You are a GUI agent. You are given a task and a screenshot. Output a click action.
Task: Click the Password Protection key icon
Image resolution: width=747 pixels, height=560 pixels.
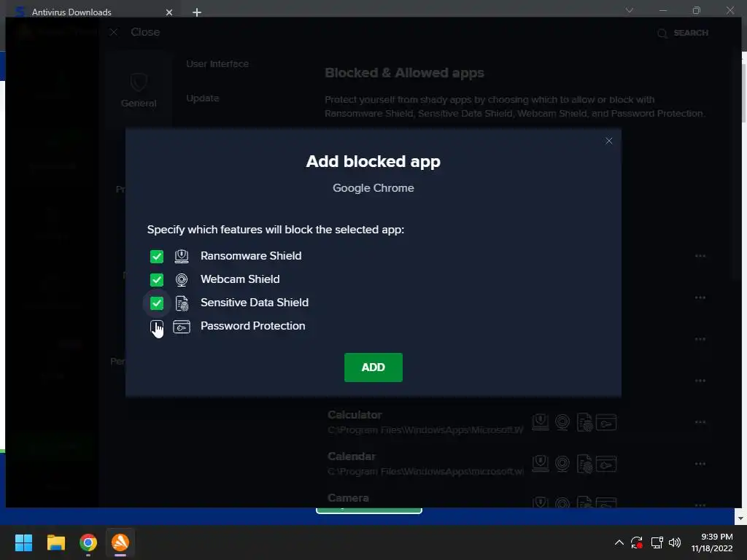pos(182,327)
